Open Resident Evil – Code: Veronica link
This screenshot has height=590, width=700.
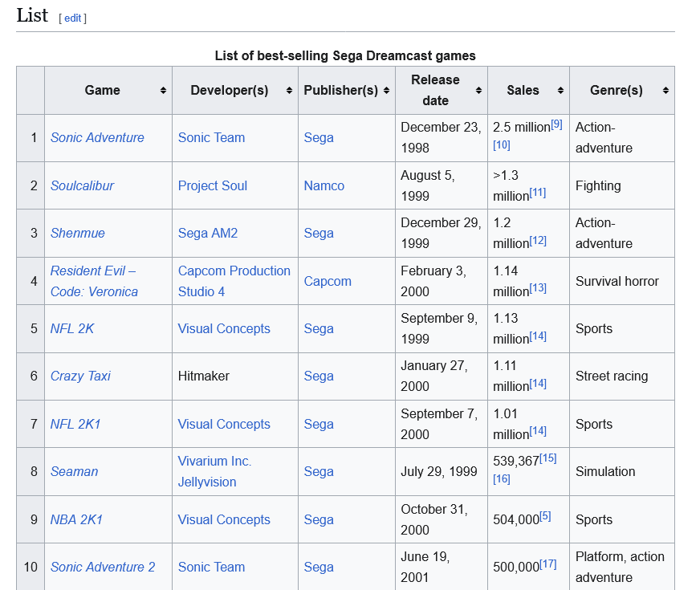click(94, 281)
